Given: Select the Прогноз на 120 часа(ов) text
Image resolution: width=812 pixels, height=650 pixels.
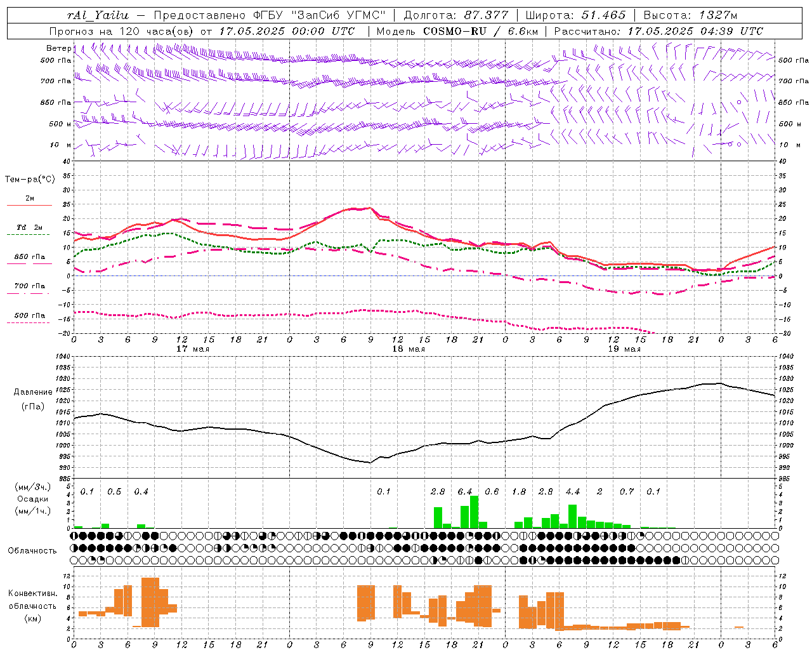Looking at the screenshot, I should coord(122,31).
